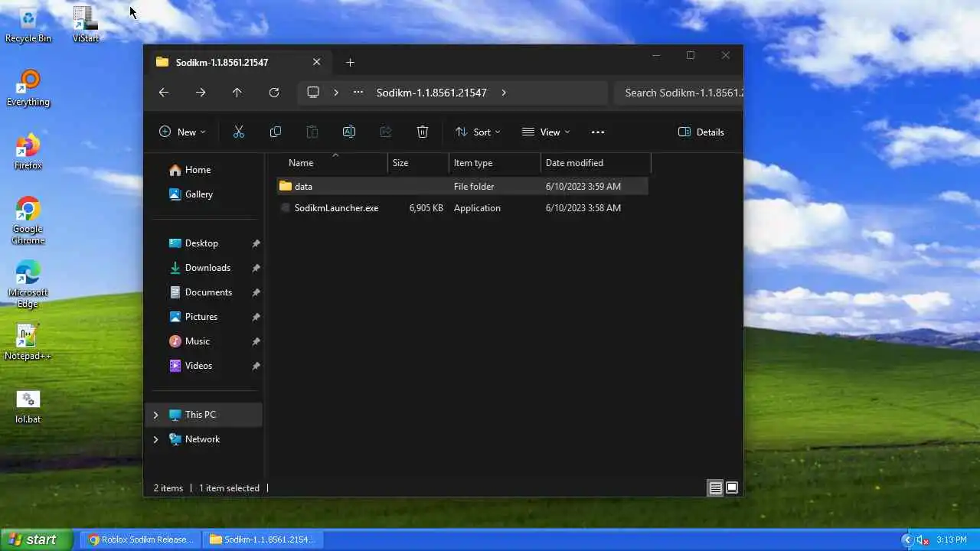Viewport: 980px width, 551px height.
Task: Click '6,905 KB' size cell
Action: (426, 208)
